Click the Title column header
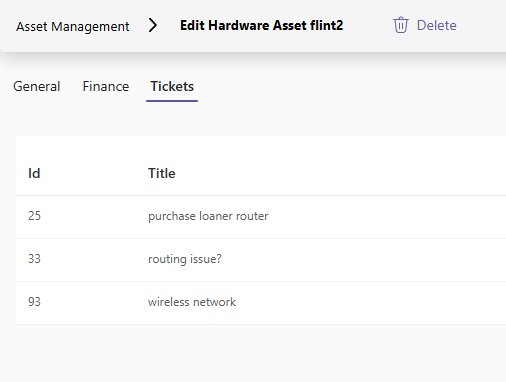The height and width of the screenshot is (382, 506). pyautogui.click(x=162, y=173)
